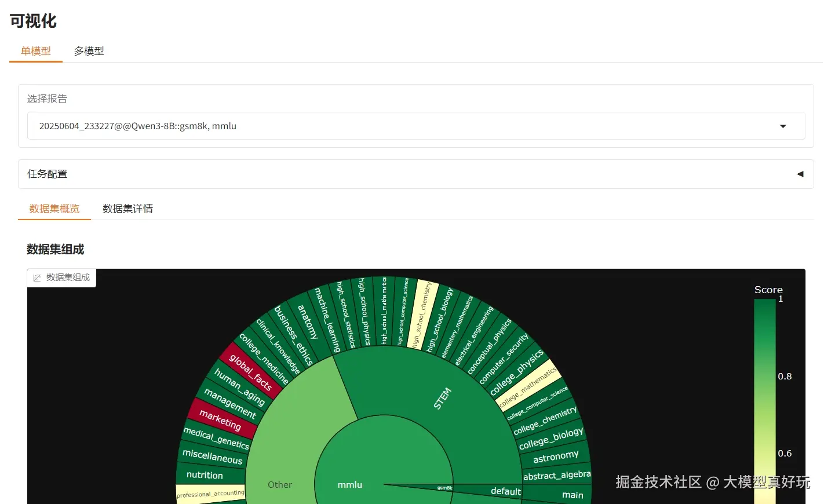Click the anatomy segment
Image resolution: width=824 pixels, height=504 pixels.
pyautogui.click(x=308, y=322)
